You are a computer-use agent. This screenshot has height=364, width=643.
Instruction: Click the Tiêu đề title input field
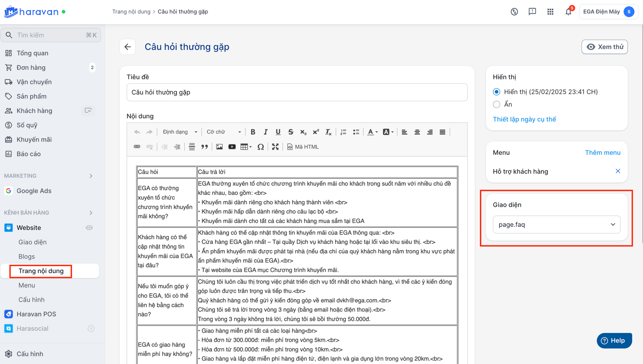point(297,92)
